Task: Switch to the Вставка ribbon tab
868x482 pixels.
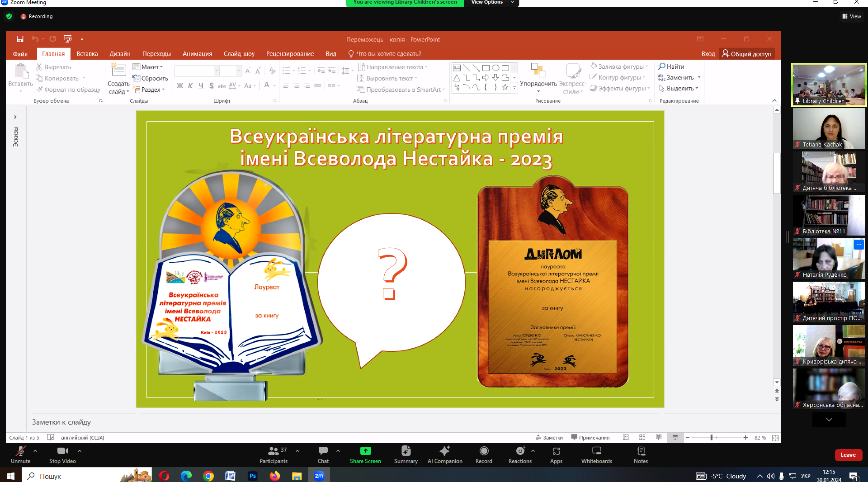Action: [87, 54]
